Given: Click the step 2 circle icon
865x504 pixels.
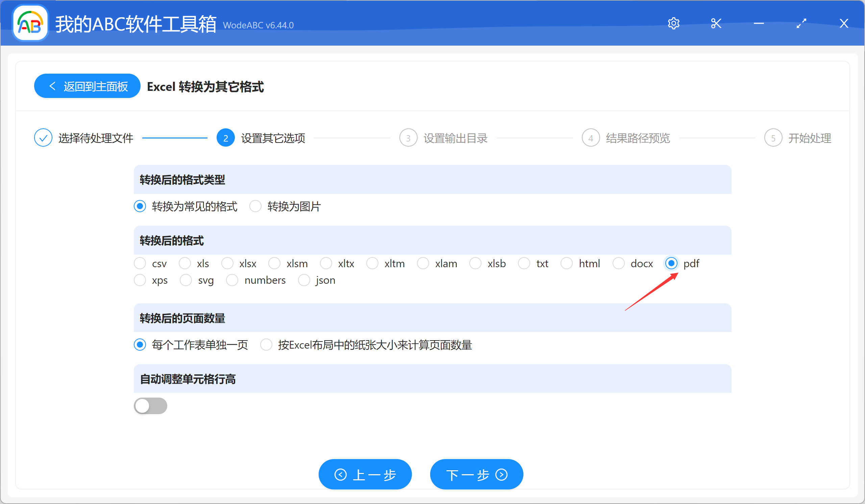Looking at the screenshot, I should click(225, 137).
